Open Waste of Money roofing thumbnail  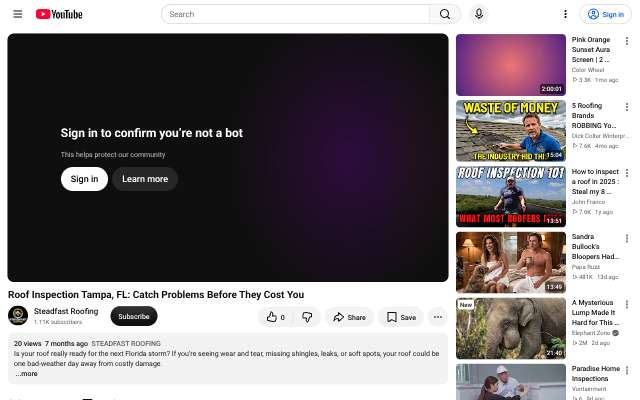511,131
